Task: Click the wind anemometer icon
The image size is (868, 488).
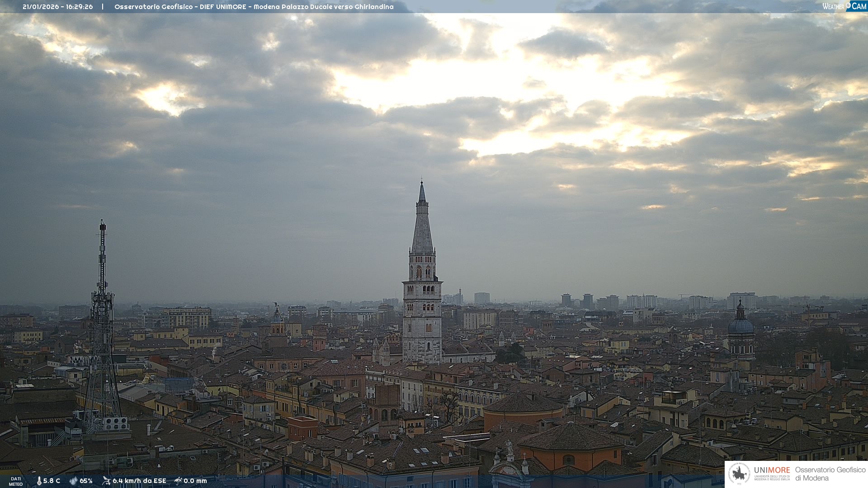Action: tap(106, 481)
